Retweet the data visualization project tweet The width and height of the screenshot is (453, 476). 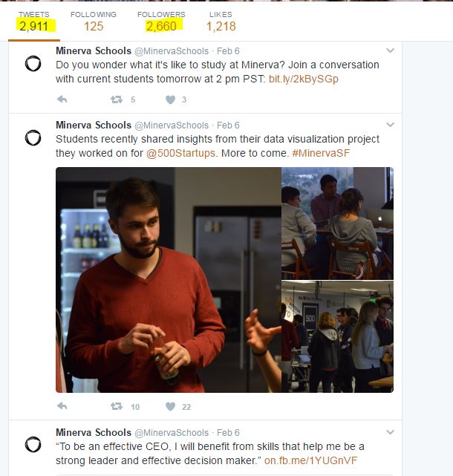click(x=117, y=406)
